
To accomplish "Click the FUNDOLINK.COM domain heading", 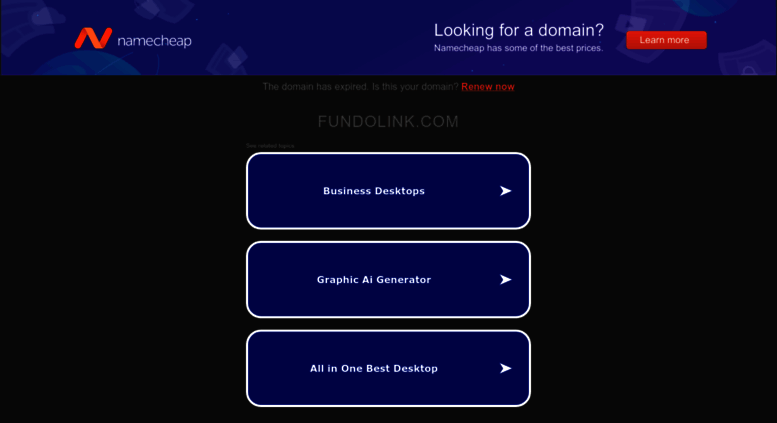I will click(x=388, y=121).
